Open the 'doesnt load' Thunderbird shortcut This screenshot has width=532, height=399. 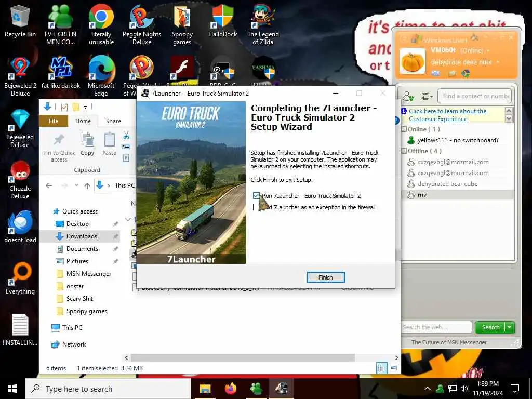click(x=20, y=227)
